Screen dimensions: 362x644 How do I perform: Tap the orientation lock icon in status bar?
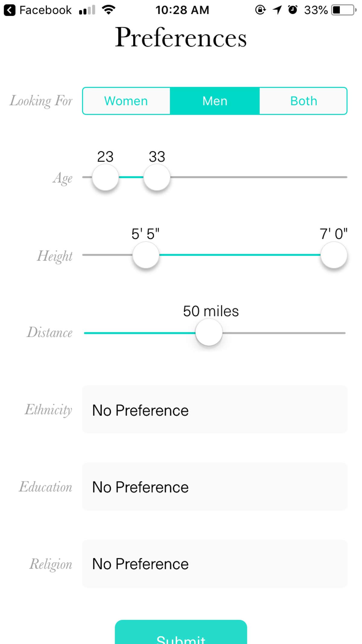coord(260,10)
